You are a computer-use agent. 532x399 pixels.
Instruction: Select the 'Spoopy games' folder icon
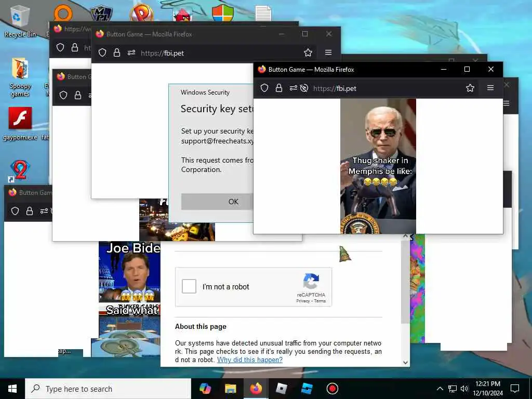click(x=20, y=77)
